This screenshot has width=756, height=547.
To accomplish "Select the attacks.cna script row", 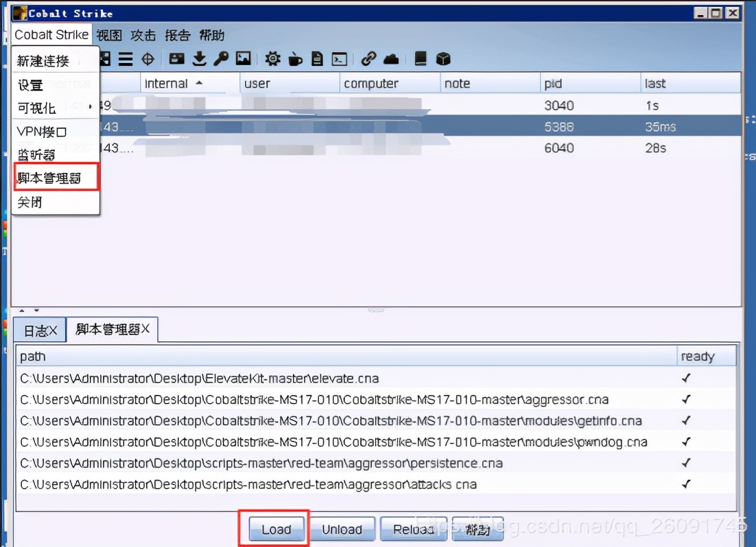I will [x=376, y=485].
